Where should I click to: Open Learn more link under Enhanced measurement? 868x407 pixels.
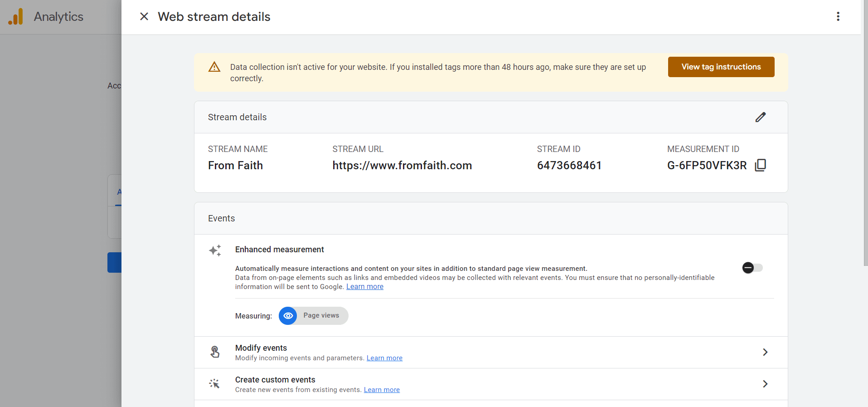(364, 287)
